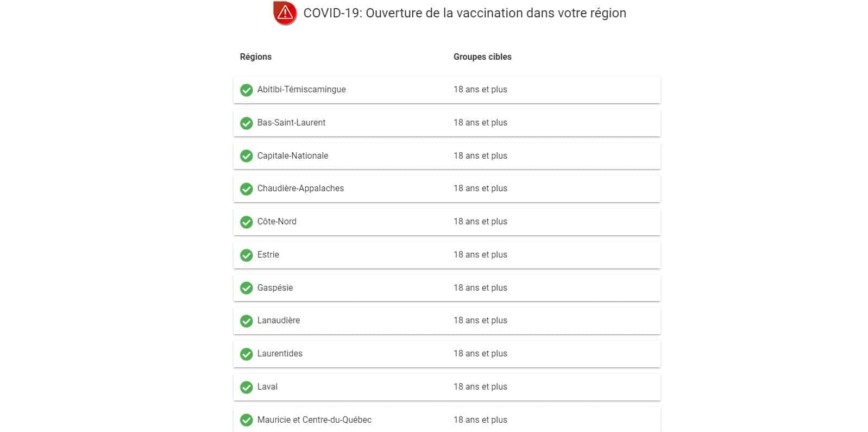
Task: Click the green checkmark beside Bas-Saint-Laurent
Action: click(x=247, y=123)
